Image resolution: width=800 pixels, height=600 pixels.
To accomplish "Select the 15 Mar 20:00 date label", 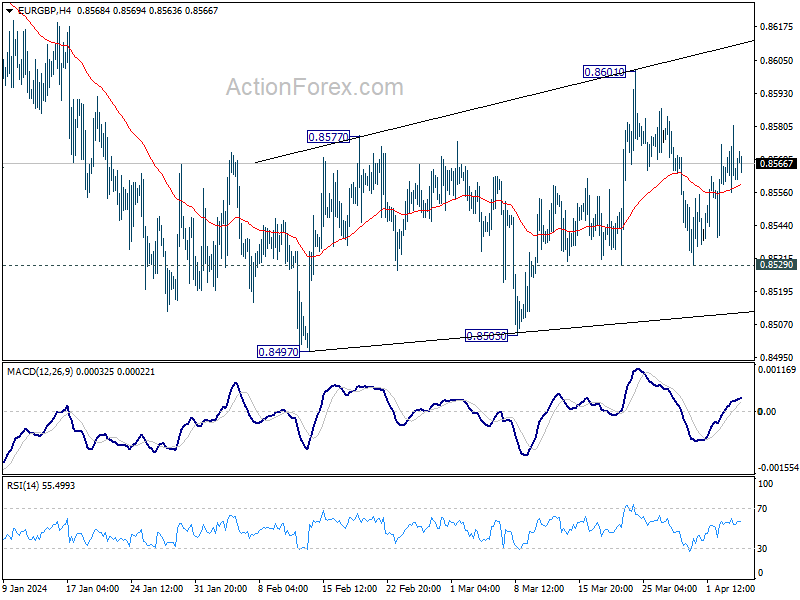I will point(605,588).
